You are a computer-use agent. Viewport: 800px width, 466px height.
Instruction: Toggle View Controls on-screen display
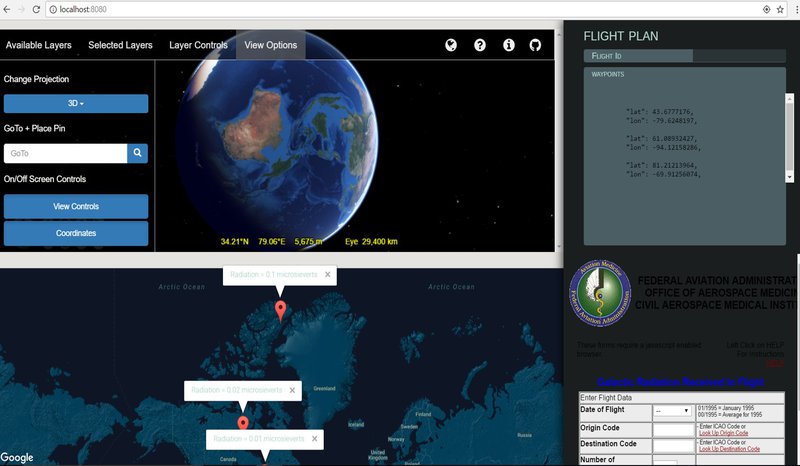[76, 206]
